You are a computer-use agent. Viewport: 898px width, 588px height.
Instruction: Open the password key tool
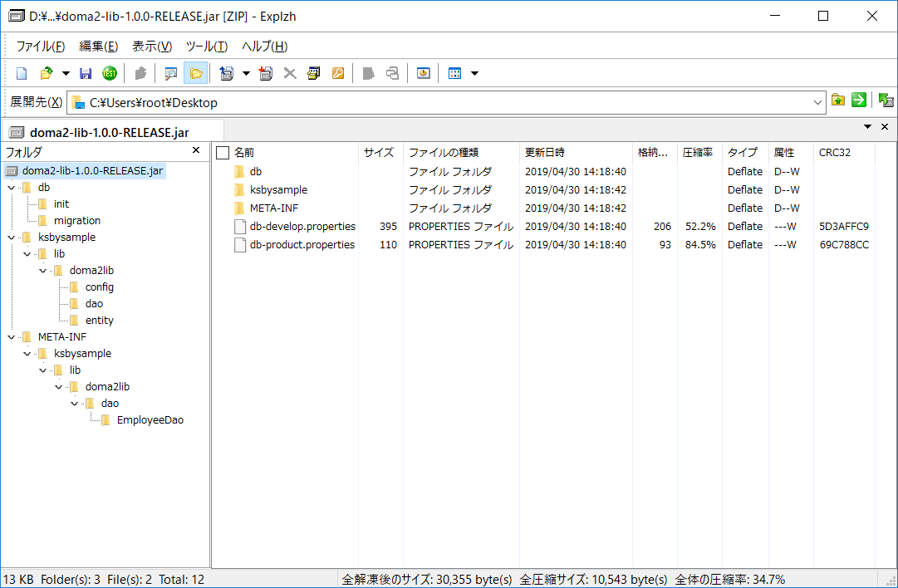(338, 73)
